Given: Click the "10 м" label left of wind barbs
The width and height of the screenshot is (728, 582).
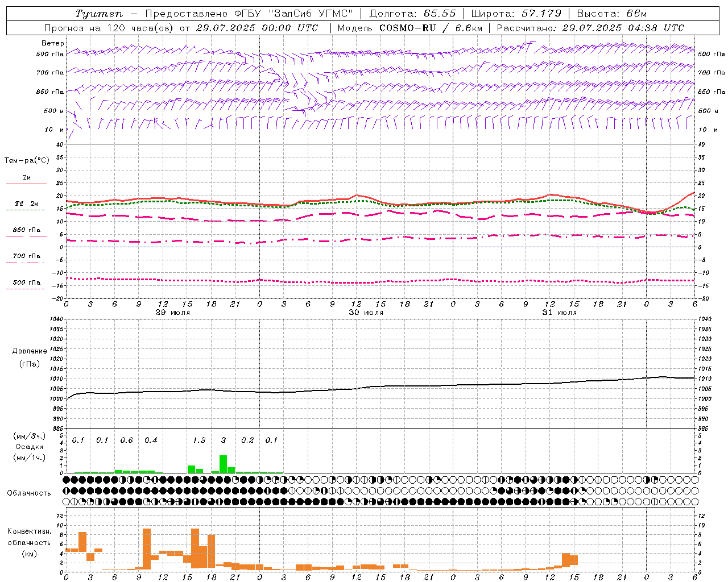Looking at the screenshot, I should pos(55,130).
